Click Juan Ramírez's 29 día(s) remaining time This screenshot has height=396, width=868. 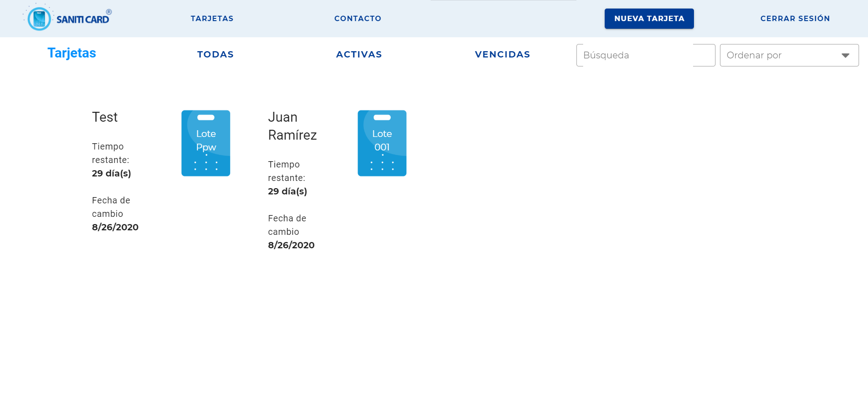288,191
